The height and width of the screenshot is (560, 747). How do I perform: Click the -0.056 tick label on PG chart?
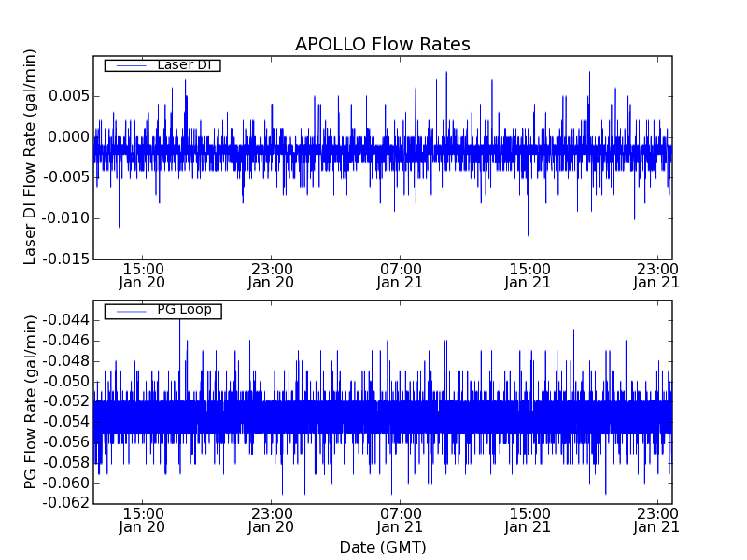tap(65, 442)
